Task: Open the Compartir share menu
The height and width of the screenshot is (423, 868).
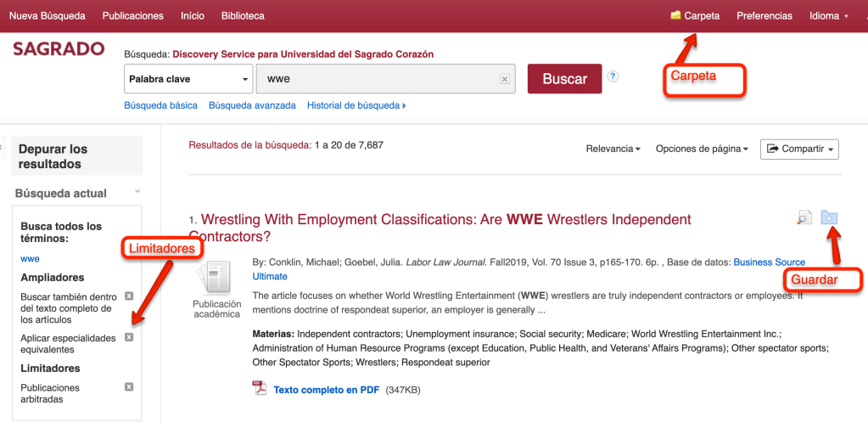Action: pyautogui.click(x=799, y=149)
